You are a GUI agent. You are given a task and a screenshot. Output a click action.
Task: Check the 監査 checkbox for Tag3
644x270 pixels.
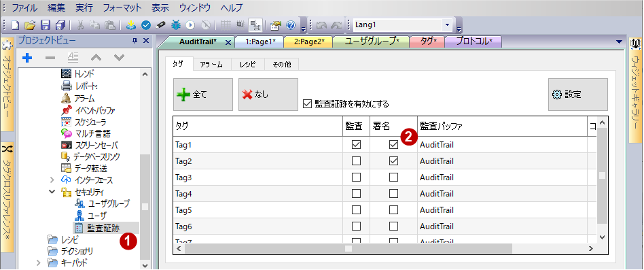(357, 178)
